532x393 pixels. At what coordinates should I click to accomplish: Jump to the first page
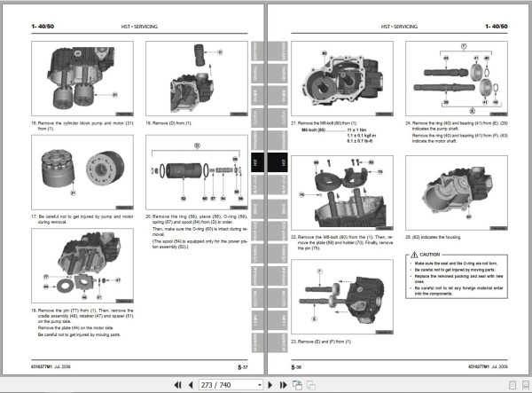tap(177, 385)
